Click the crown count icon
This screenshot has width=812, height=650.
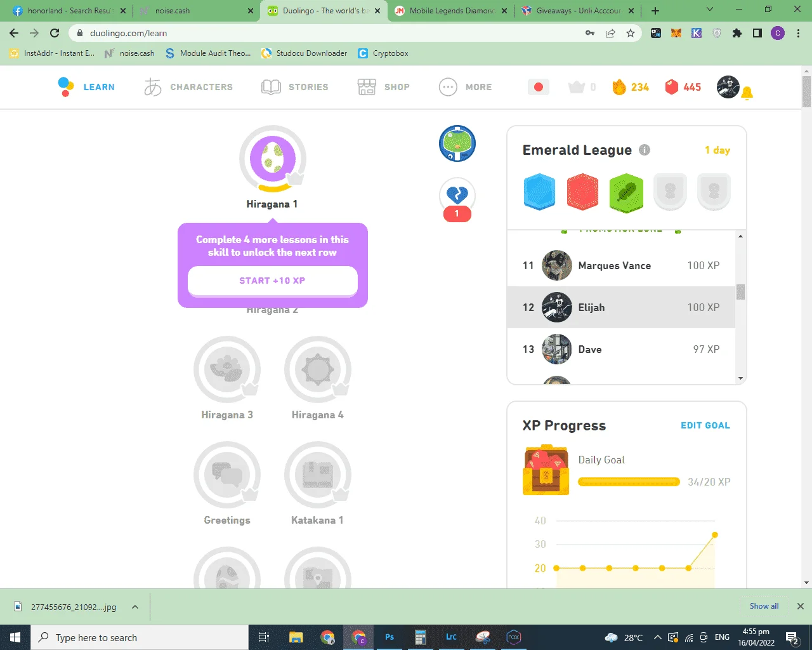point(576,87)
